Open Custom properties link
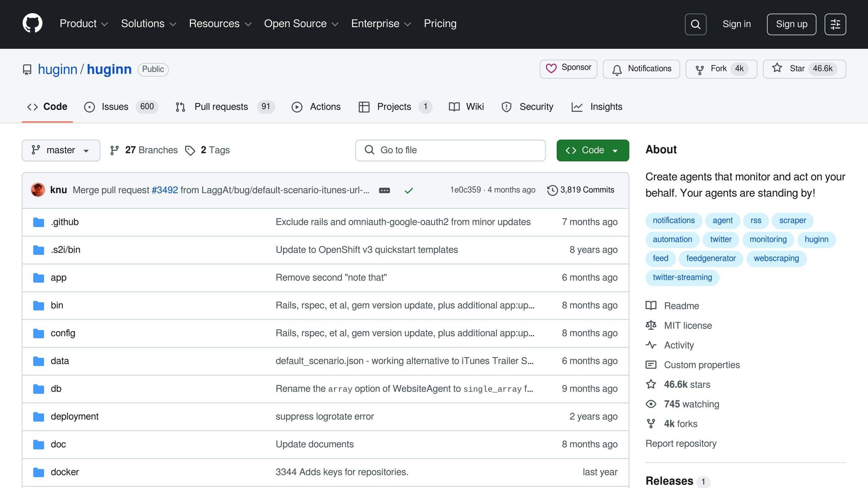Viewport: 868px width, 488px height. click(693, 365)
